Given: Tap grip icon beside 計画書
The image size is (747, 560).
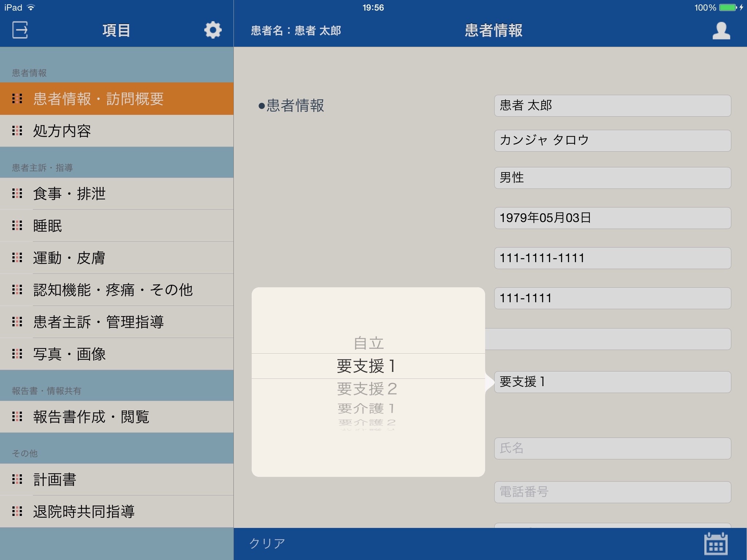Looking at the screenshot, I should coord(17,479).
